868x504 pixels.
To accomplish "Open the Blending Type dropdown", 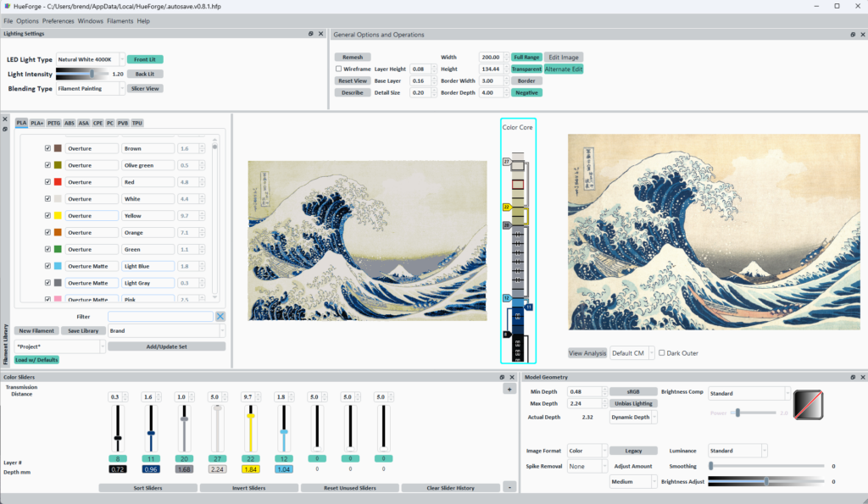I will pos(91,89).
